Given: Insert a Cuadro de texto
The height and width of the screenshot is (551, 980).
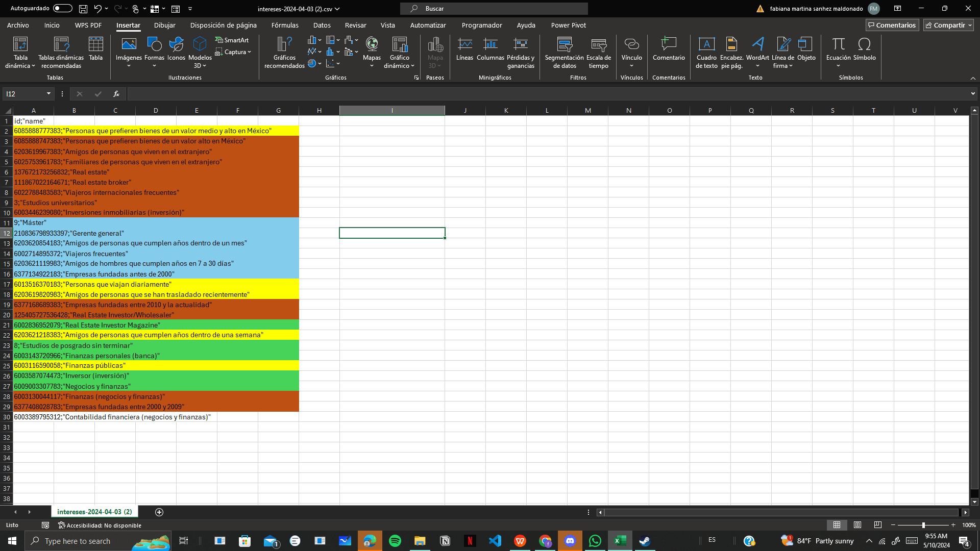Looking at the screenshot, I should point(706,52).
